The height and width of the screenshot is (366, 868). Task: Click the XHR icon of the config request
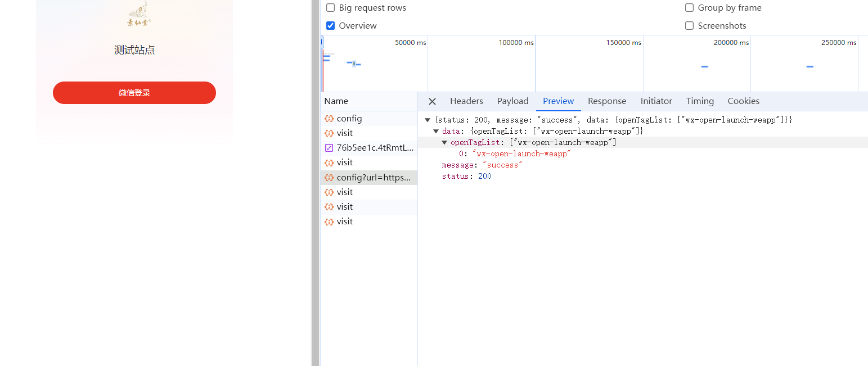[x=329, y=119]
